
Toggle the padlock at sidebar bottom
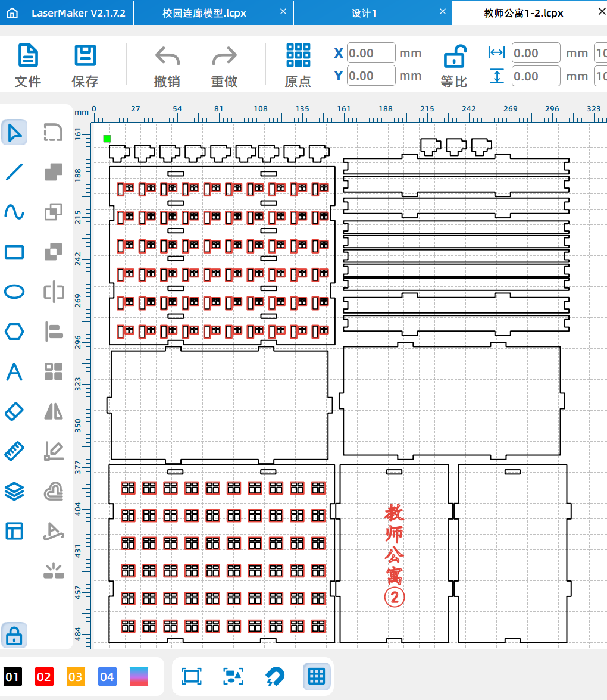point(14,635)
